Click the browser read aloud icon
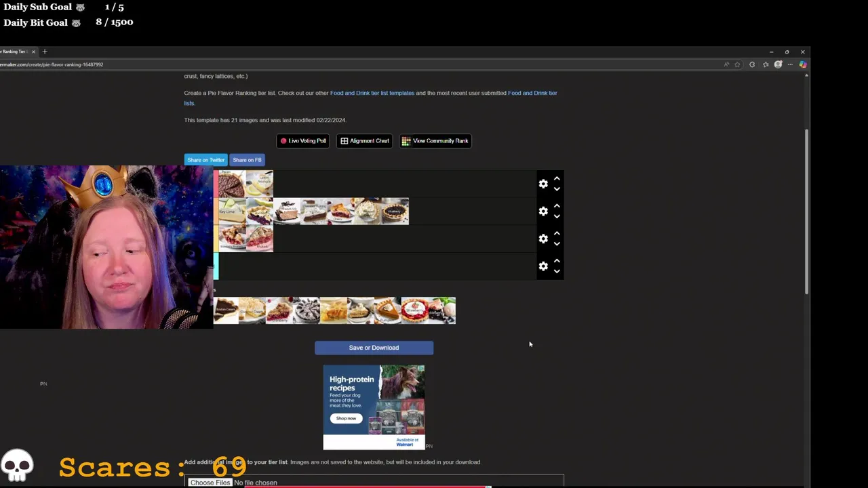The height and width of the screenshot is (488, 868). tap(726, 64)
